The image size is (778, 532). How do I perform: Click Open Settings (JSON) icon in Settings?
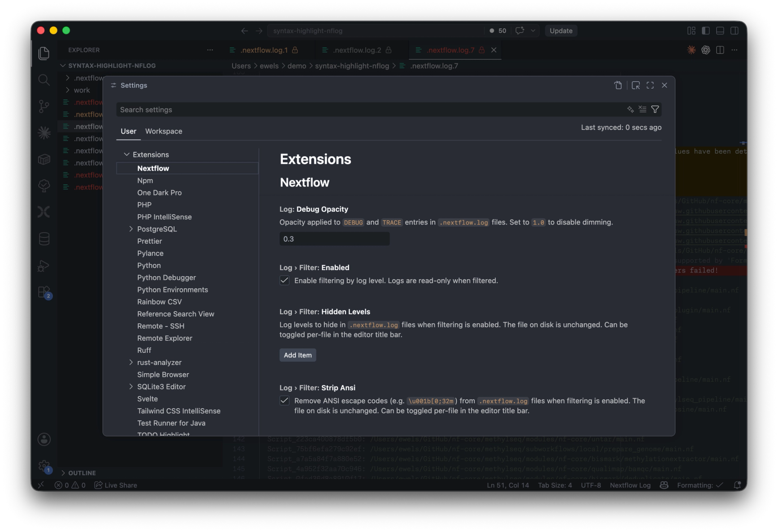click(618, 85)
